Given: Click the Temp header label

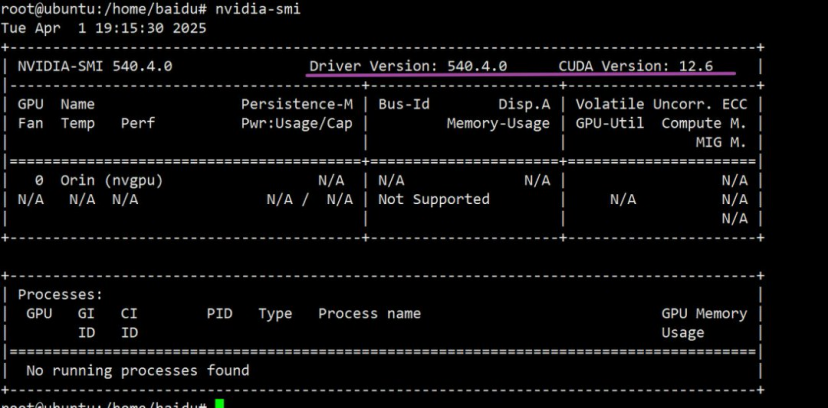Looking at the screenshot, I should coord(78,124).
